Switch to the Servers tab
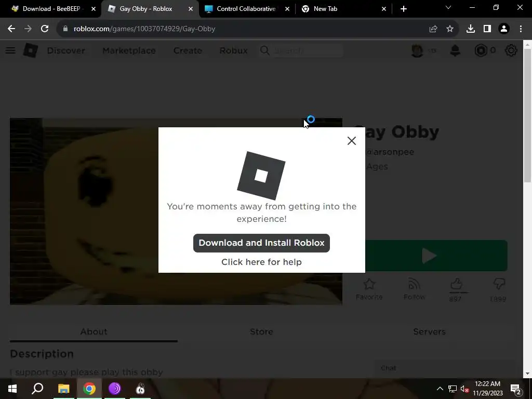The height and width of the screenshot is (399, 532). point(429,331)
